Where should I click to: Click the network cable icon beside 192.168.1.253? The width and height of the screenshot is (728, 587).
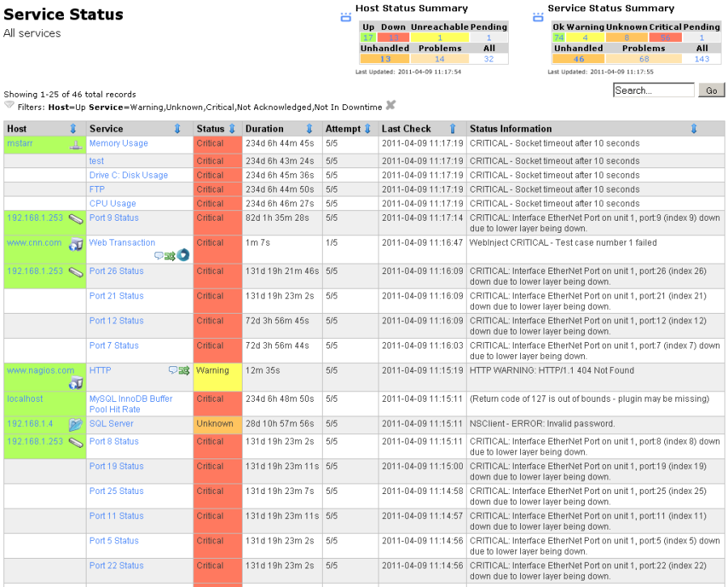pos(76,218)
